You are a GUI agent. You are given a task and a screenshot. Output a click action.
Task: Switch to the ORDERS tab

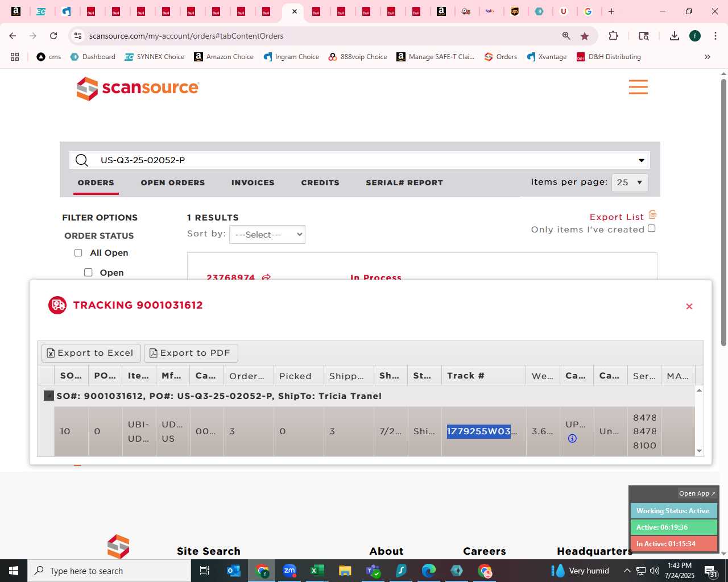pos(96,182)
